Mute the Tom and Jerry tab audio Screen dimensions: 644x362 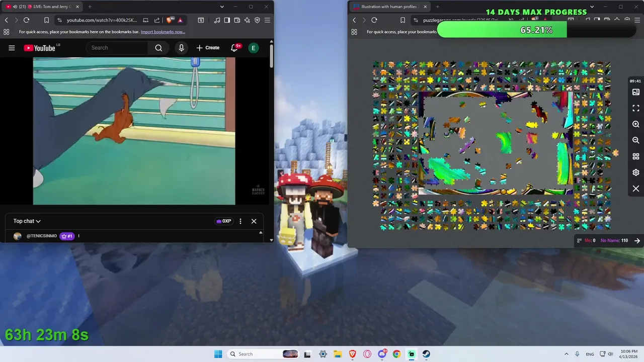coord(15,7)
